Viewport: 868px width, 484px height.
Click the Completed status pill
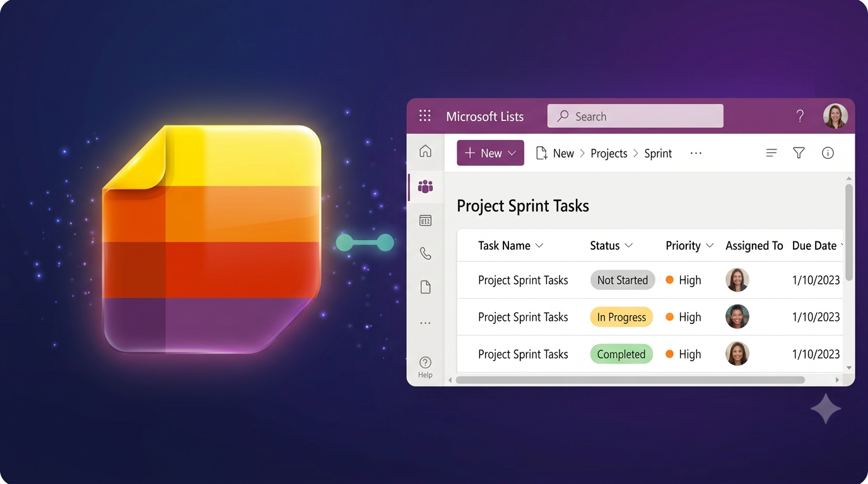(x=621, y=354)
